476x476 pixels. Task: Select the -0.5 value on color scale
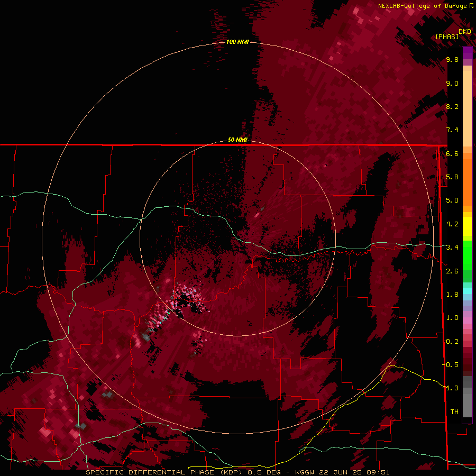click(x=452, y=365)
